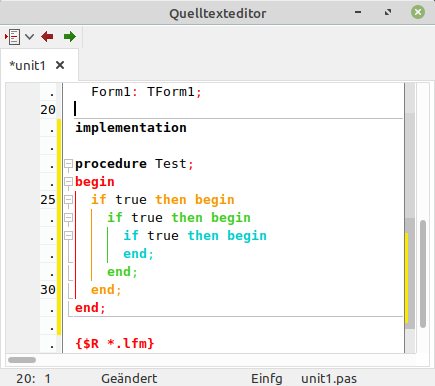Click the implementation keyword
The width and height of the screenshot is (435, 386).
[x=131, y=128]
